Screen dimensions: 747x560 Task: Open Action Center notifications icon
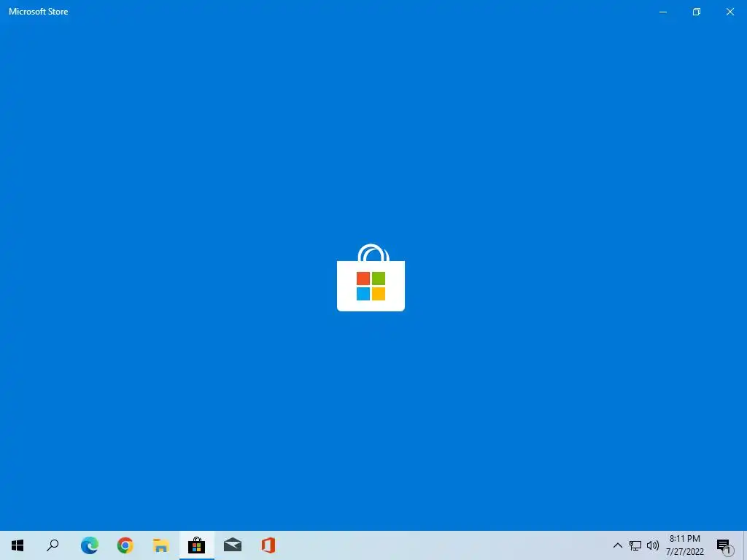pos(725,546)
